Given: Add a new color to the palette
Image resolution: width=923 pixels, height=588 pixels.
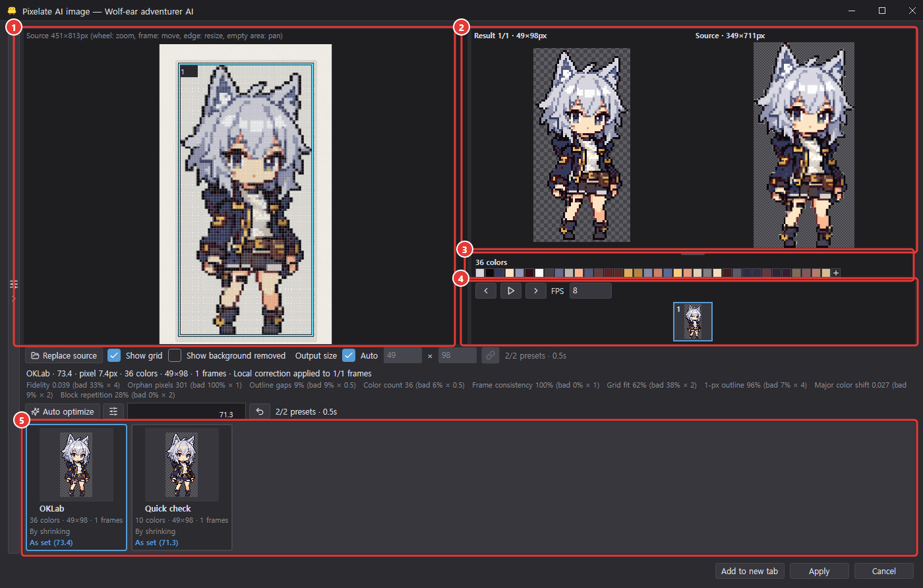Looking at the screenshot, I should tap(836, 273).
